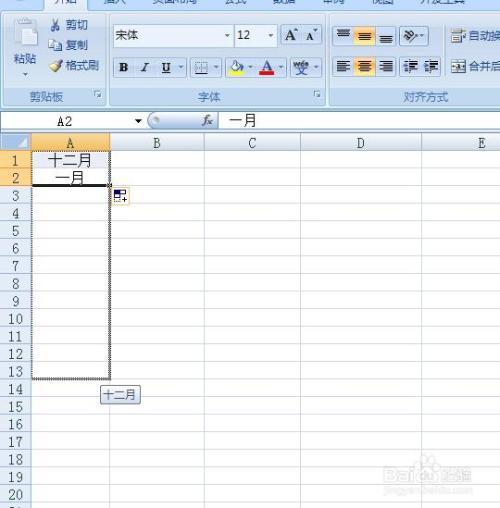Expand the Name Box dropdown arrow
The width and height of the screenshot is (500, 508).
click(x=138, y=121)
